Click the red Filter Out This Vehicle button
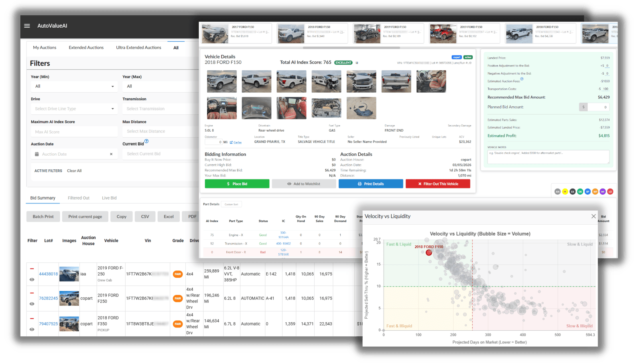 438,184
